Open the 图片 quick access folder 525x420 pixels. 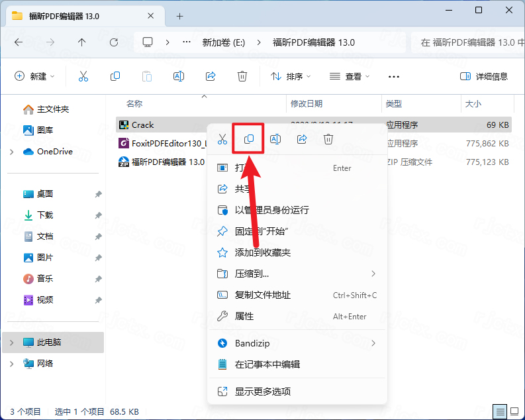(38, 258)
